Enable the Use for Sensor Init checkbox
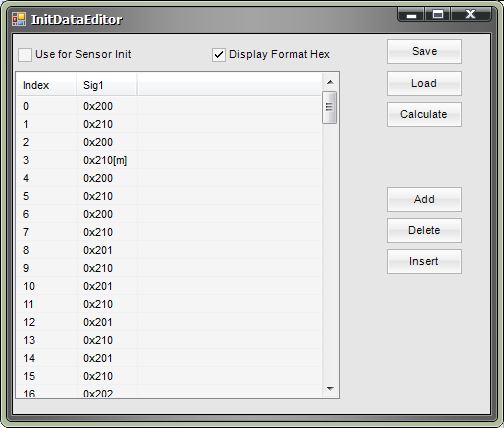Viewport: 504px width, 428px height. [x=25, y=55]
